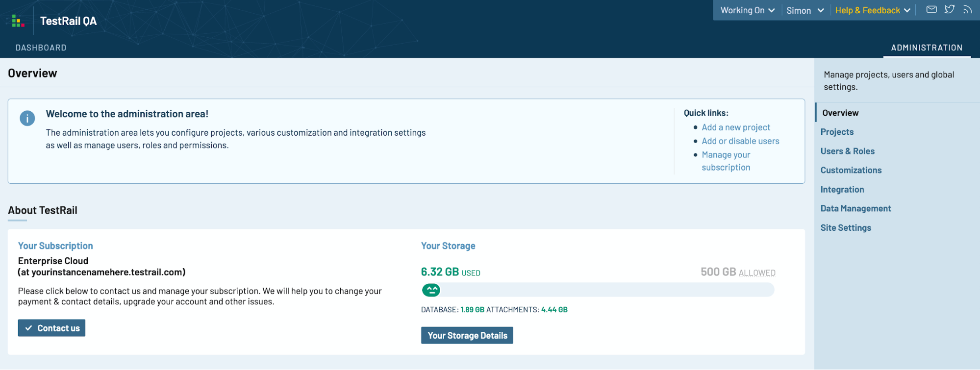Open the Simon user menu

tap(805, 10)
